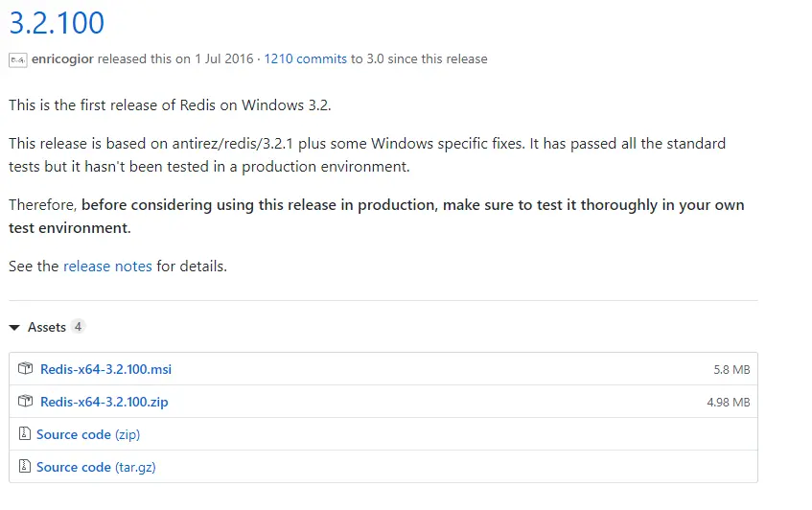Open the 1210 commits link
Screen dimensions: 812x510
pyautogui.click(x=305, y=59)
